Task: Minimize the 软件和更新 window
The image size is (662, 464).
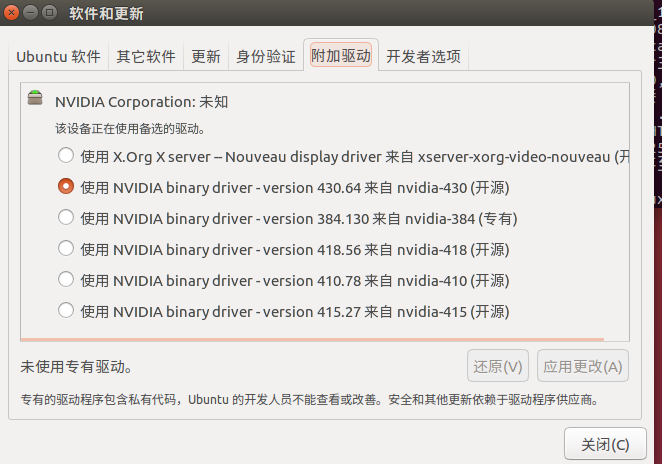Action: 30,13
